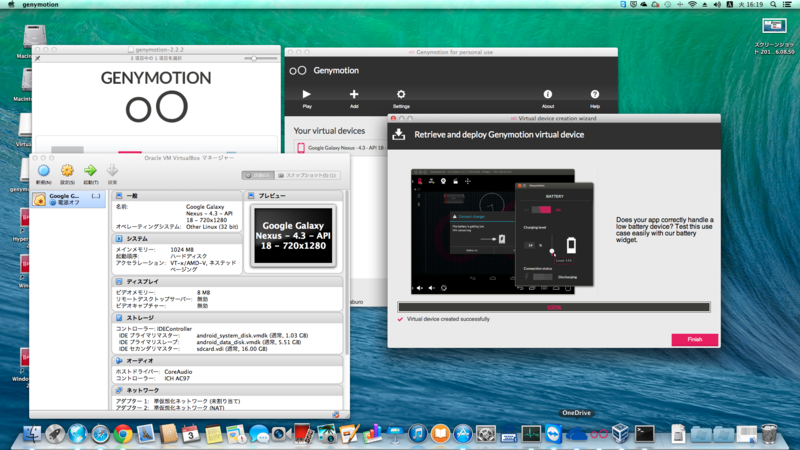This screenshot has width=800, height=450.
Task: Open Genymotion pink icon in Dock
Action: (599, 434)
